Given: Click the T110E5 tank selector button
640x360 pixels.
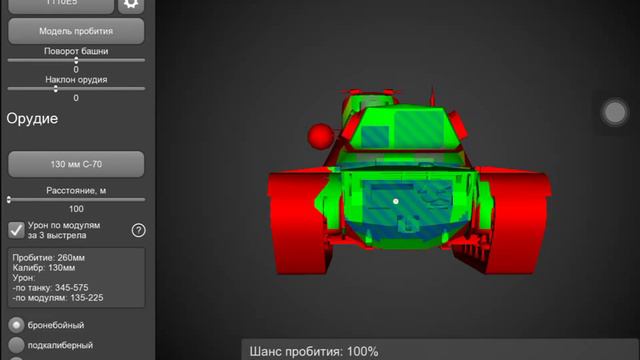Looking at the screenshot, I should click(61, 5).
